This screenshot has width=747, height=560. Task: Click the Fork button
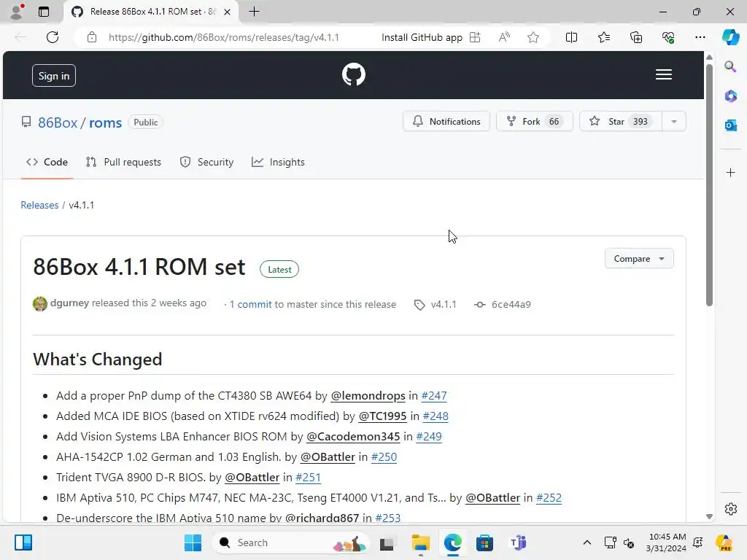535,122
